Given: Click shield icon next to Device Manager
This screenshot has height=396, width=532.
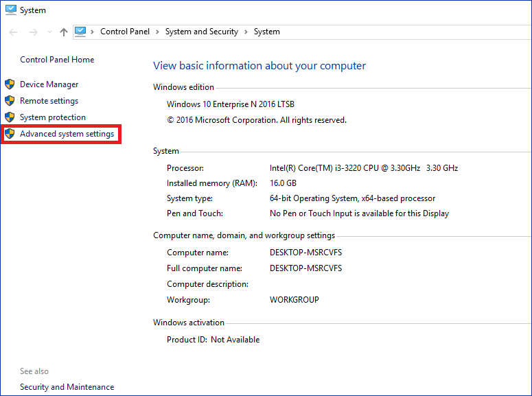Looking at the screenshot, I should pos(10,84).
